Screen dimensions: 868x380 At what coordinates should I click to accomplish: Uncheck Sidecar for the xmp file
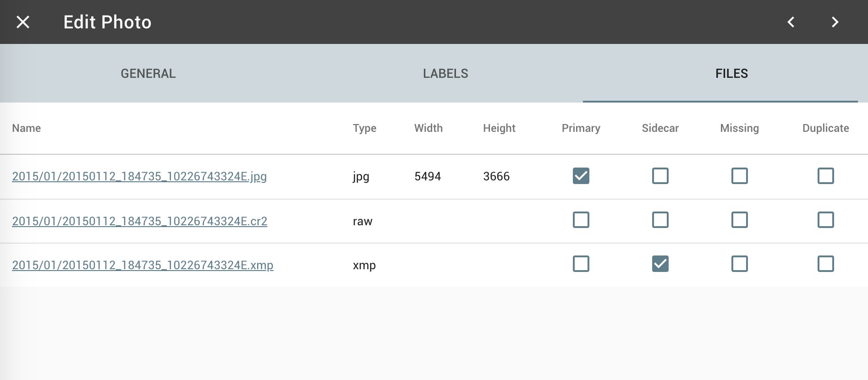coord(660,264)
